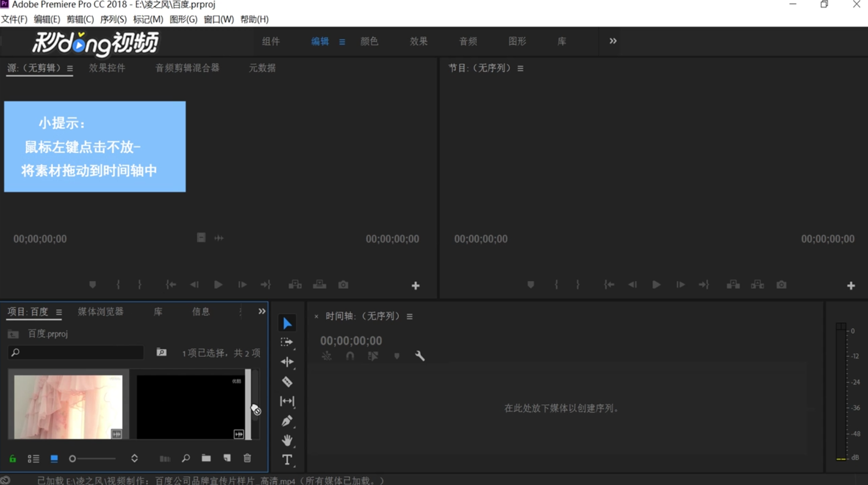Add marker in program monitor
The height and width of the screenshot is (485, 868).
(x=531, y=284)
